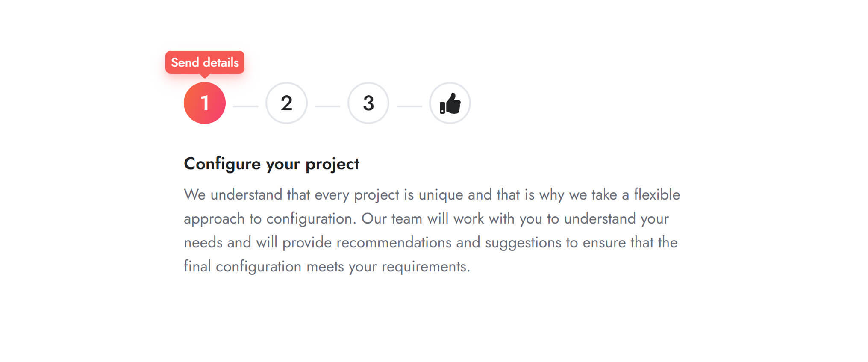Click the word "project" in the heading
Viewport: 868px width, 362px height.
click(x=332, y=164)
